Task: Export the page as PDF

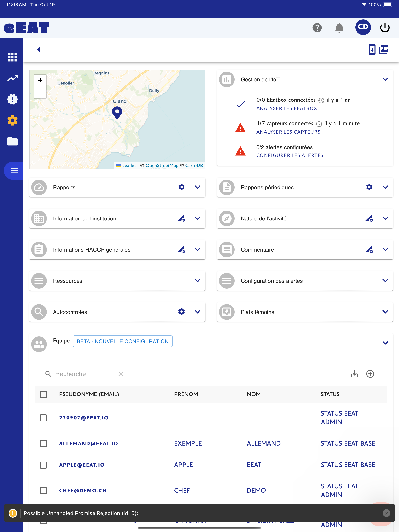Action: click(x=384, y=49)
